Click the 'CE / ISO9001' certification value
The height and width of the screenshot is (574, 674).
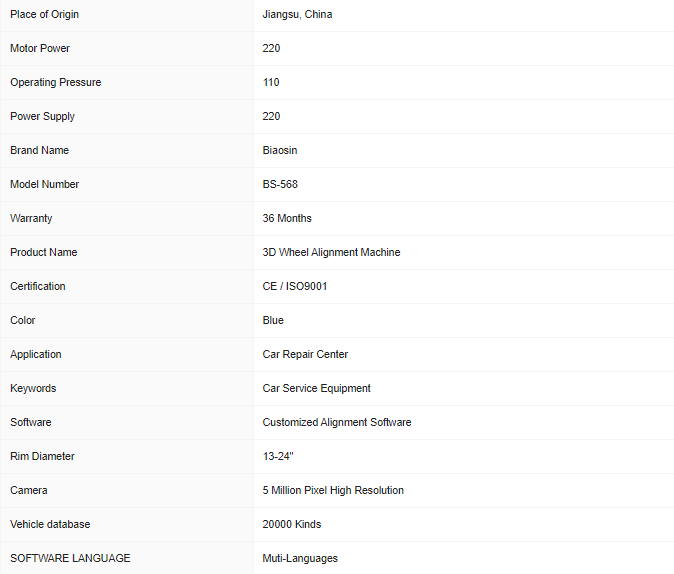295,286
